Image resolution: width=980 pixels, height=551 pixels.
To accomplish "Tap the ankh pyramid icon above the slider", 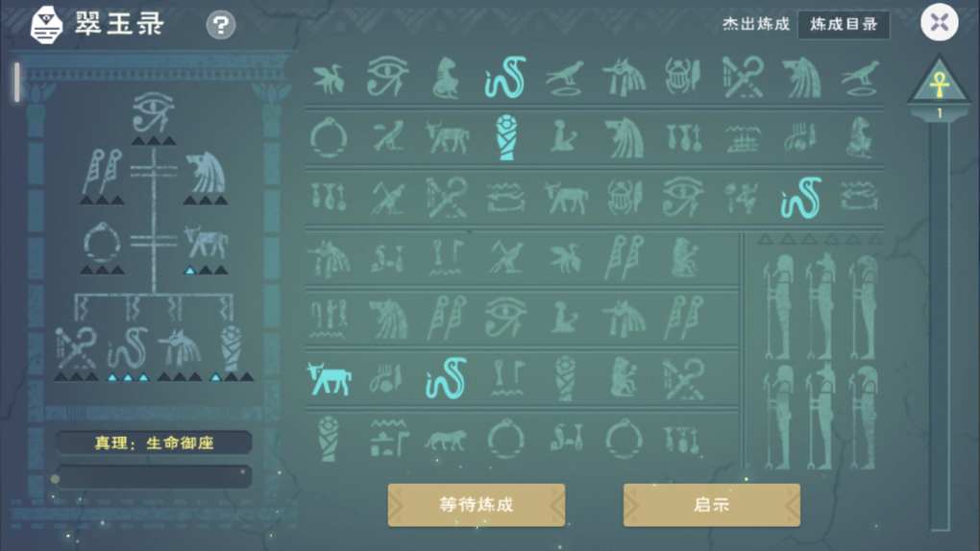I will click(x=939, y=82).
